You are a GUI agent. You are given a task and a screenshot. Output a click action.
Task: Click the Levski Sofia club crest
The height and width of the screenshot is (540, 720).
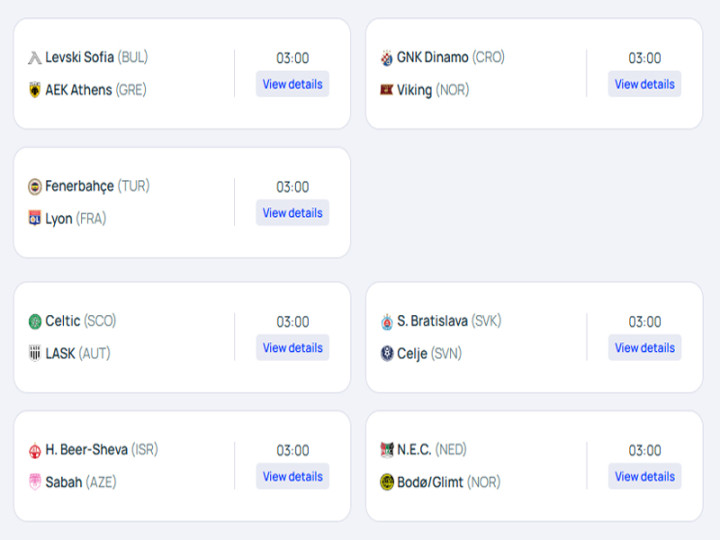(35, 58)
